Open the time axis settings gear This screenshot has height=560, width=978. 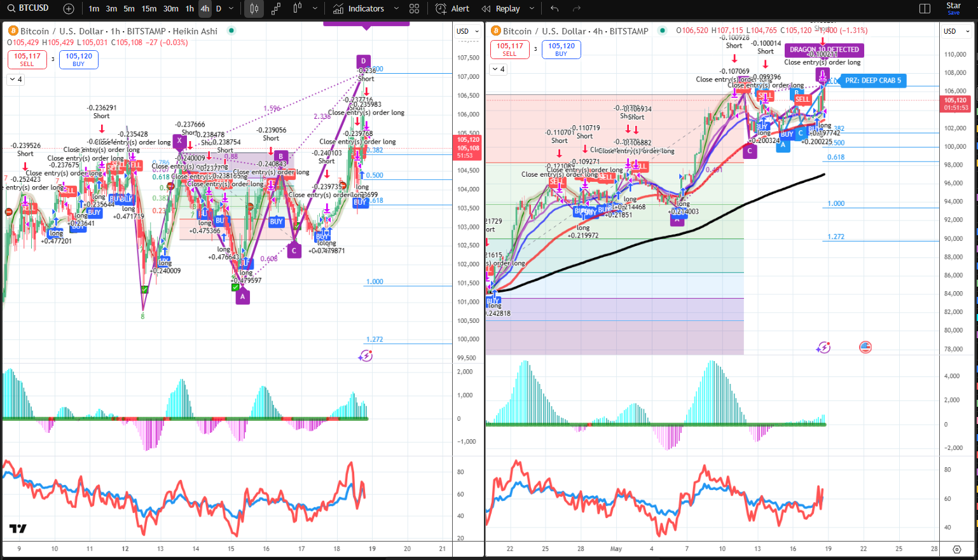(957, 549)
